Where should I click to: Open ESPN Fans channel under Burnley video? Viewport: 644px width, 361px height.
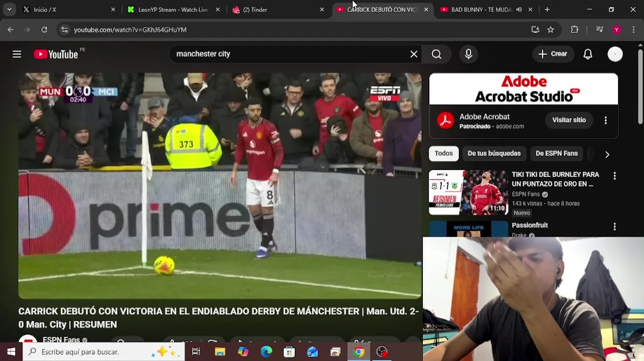click(526, 194)
